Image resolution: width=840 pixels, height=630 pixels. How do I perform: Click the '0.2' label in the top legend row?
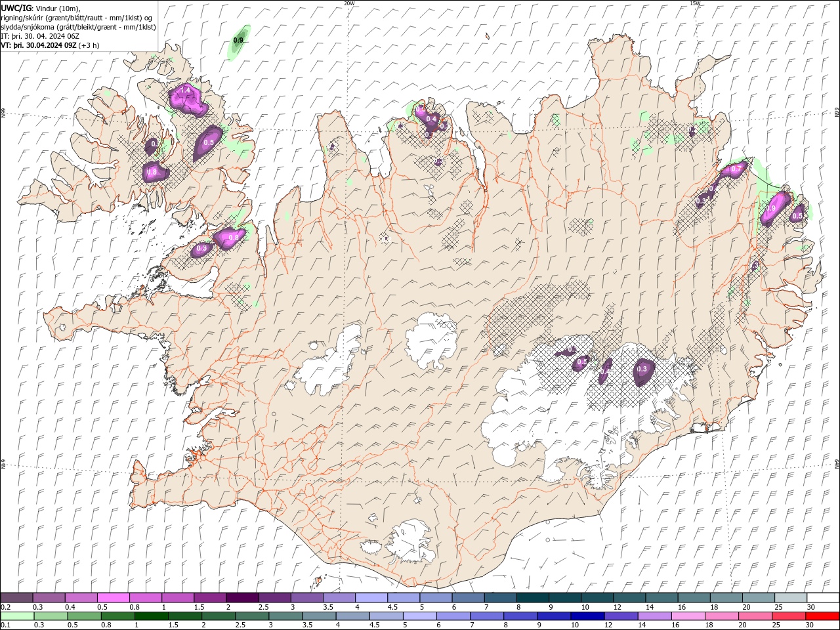coord(7,607)
